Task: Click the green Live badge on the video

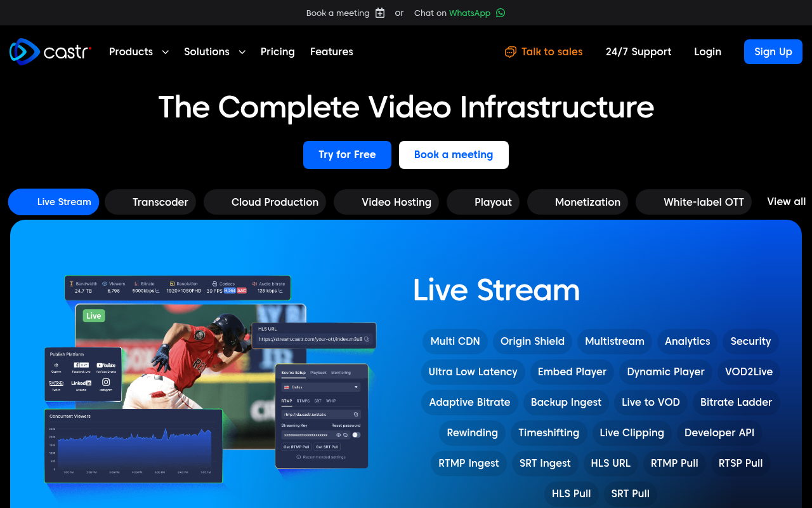Action: [94, 316]
